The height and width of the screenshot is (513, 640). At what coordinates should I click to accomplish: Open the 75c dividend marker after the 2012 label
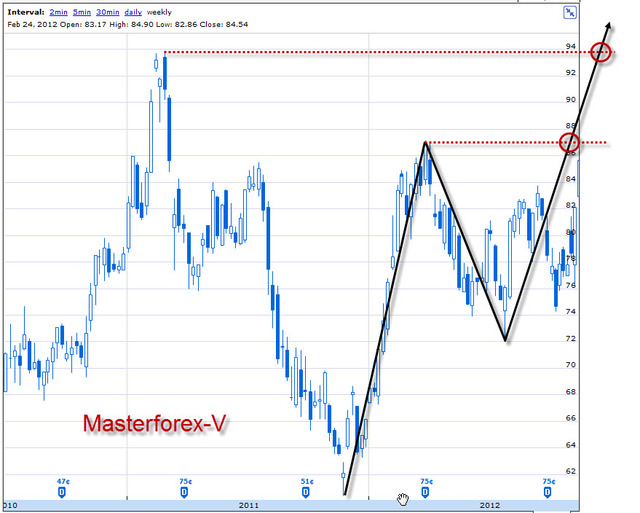(547, 493)
